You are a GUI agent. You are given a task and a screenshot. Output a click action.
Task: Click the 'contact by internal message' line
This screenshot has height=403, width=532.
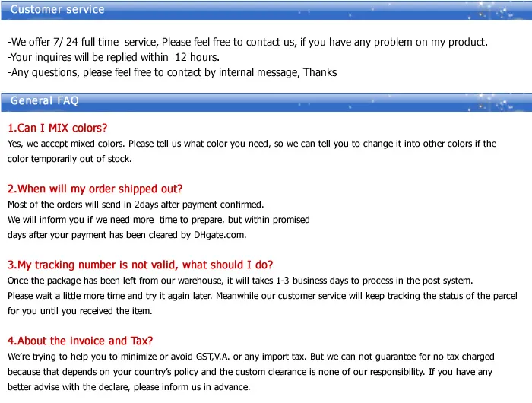tap(172, 73)
